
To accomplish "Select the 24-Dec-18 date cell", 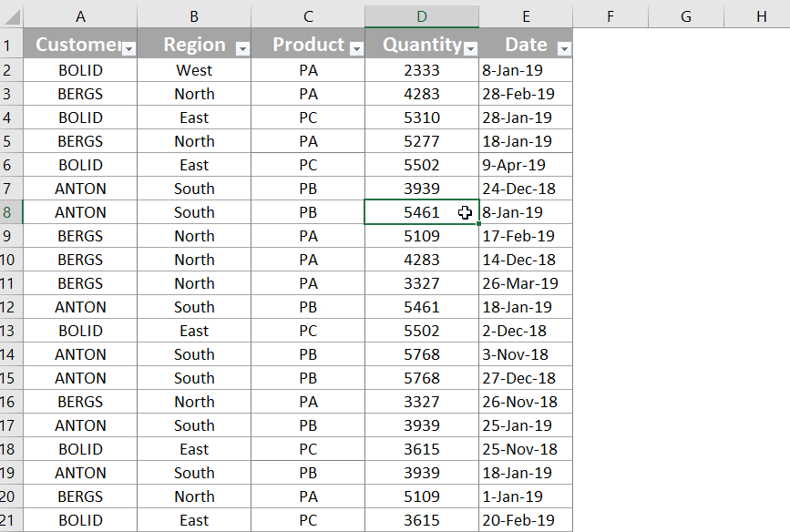I will pos(527,189).
